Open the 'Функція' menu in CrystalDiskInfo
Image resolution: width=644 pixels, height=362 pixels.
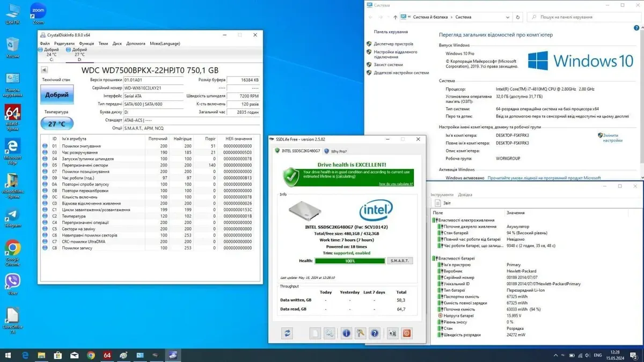tap(86, 43)
